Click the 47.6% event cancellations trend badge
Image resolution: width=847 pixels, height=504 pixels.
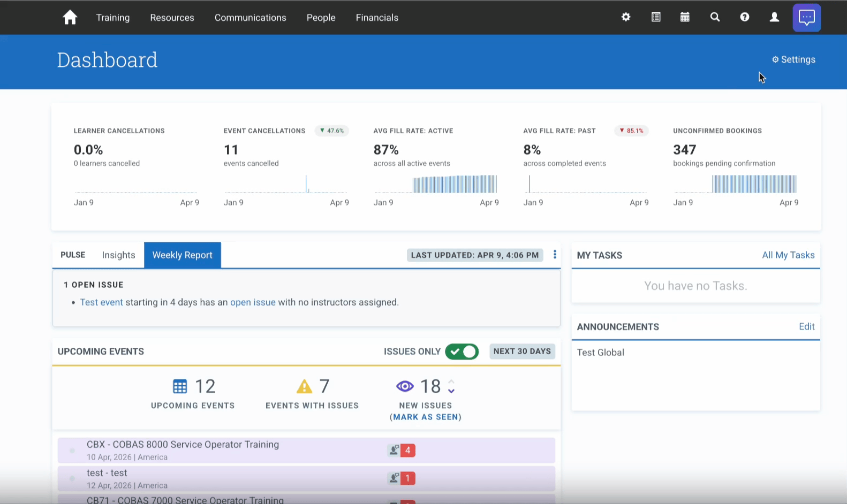point(332,131)
